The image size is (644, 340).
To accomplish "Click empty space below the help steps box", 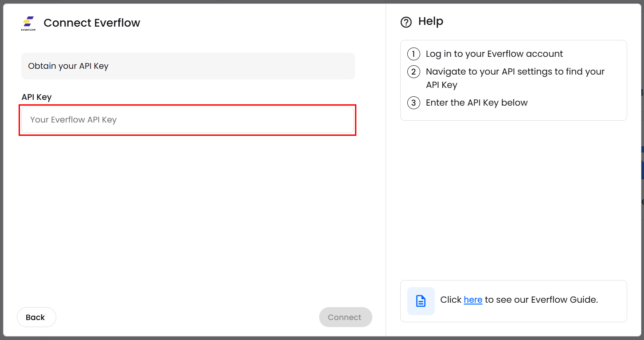I will pyautogui.click(x=513, y=200).
